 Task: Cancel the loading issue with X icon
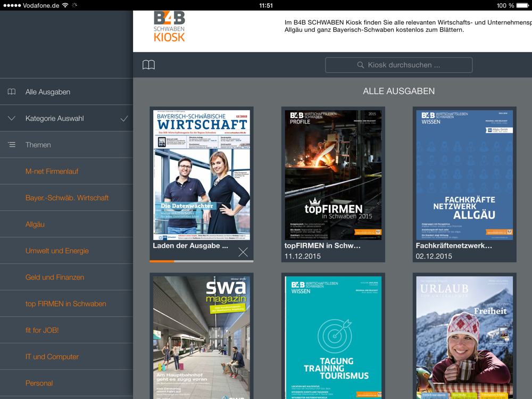(x=243, y=252)
